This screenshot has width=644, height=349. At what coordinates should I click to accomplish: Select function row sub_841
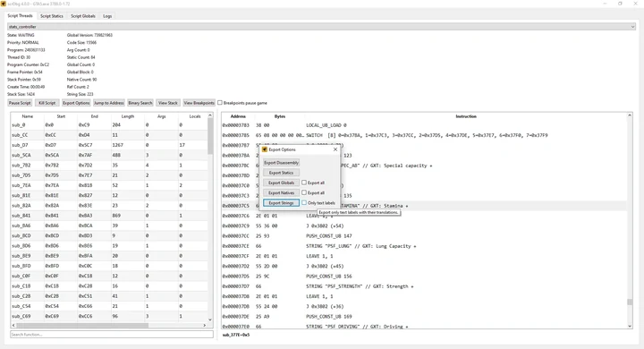pyautogui.click(x=109, y=216)
